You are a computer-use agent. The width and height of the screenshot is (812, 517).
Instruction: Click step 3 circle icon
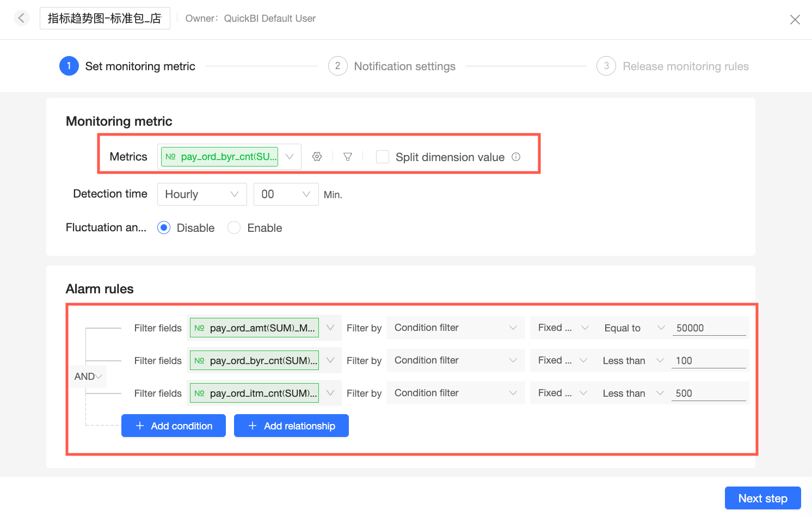click(x=606, y=66)
